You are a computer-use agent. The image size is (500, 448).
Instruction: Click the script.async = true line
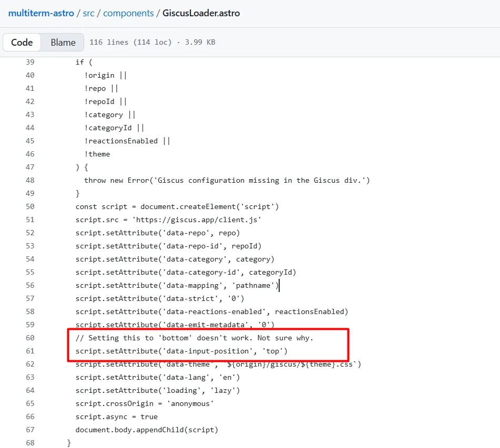116,416
